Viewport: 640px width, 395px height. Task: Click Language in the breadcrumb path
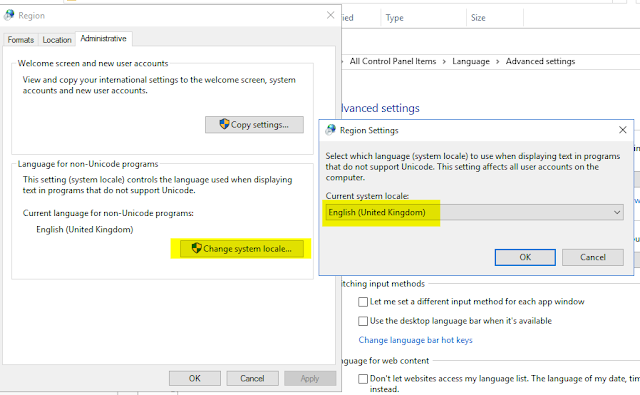pos(471,61)
